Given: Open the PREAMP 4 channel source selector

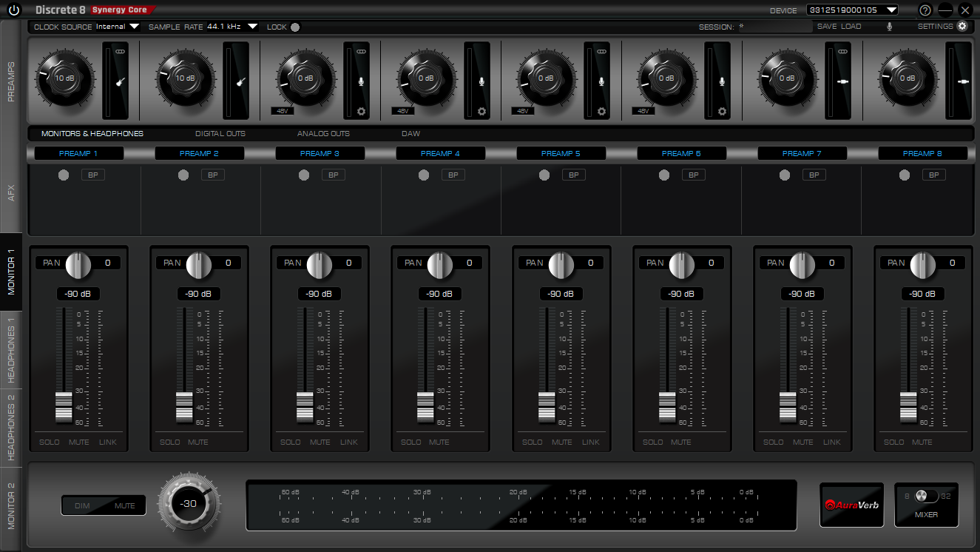Looking at the screenshot, I should point(441,153).
